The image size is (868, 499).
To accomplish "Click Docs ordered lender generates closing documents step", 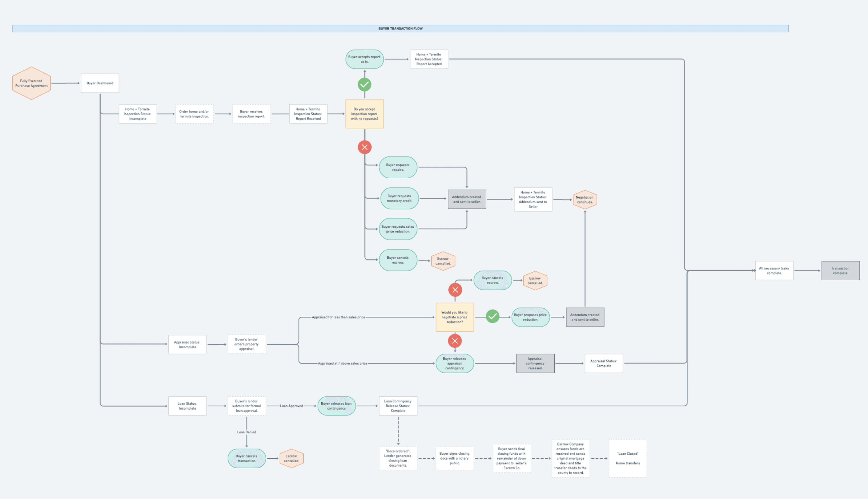I will [398, 458].
